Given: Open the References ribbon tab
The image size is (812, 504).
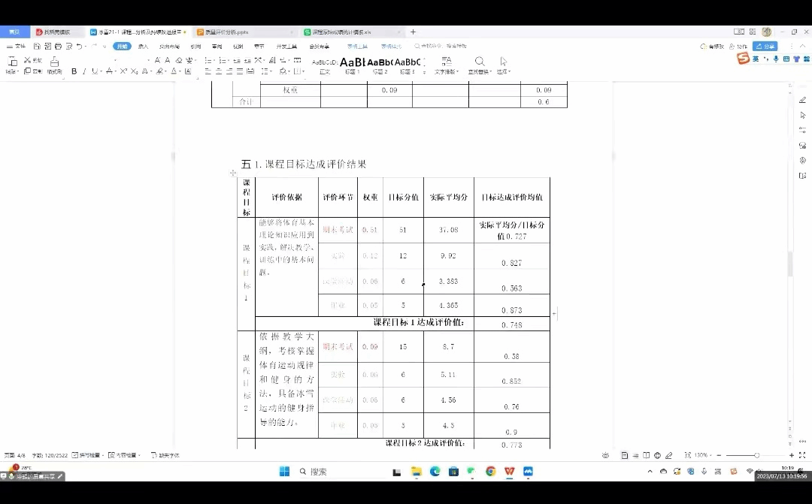Looking at the screenshot, I should (x=195, y=47).
